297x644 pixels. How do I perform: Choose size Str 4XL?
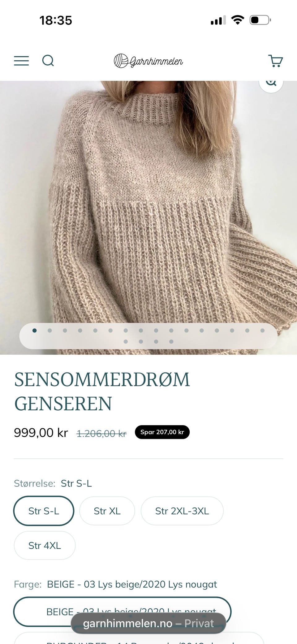(45, 546)
